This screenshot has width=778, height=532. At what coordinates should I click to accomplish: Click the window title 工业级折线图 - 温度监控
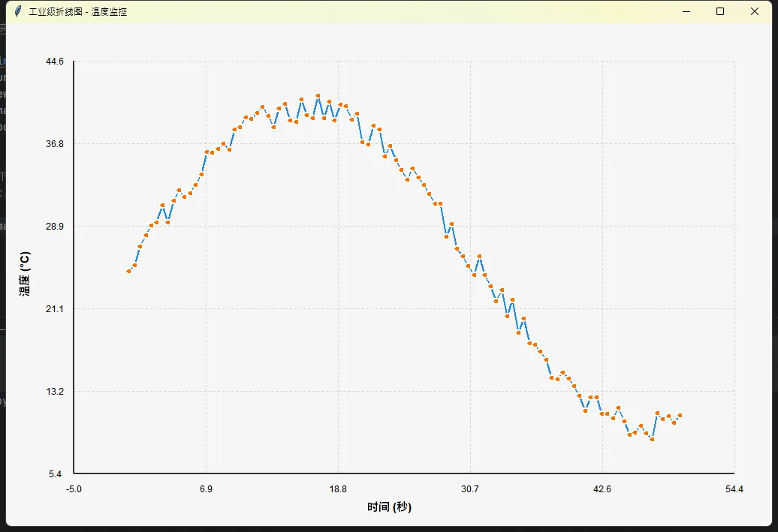(77, 12)
